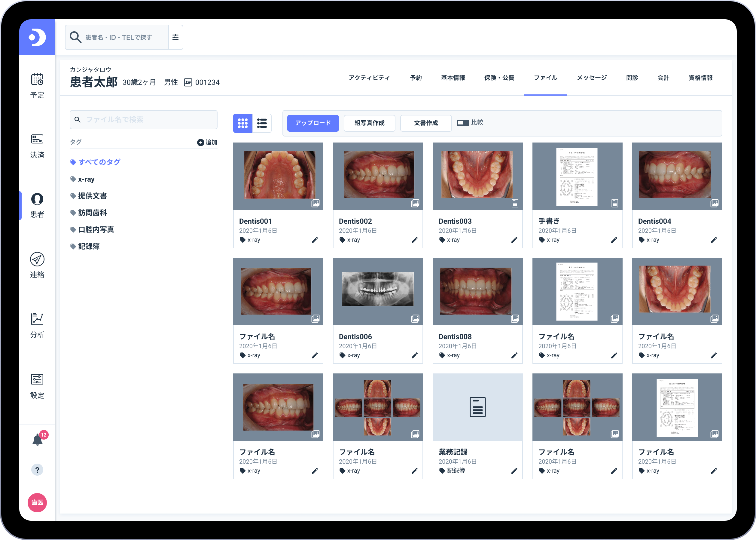Open the 保険・公費 tab
This screenshot has width=756, height=540.
pyautogui.click(x=499, y=78)
